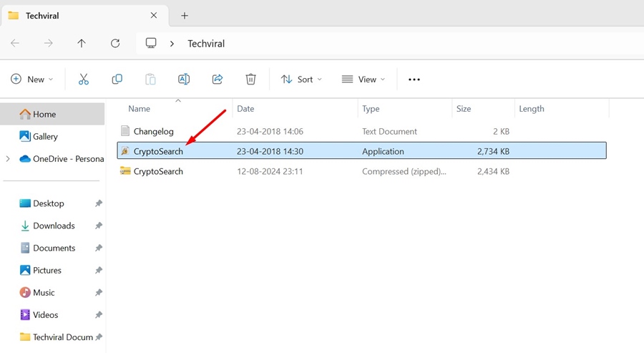
Task: Open the Downloads quick access folder
Action: pos(47,226)
